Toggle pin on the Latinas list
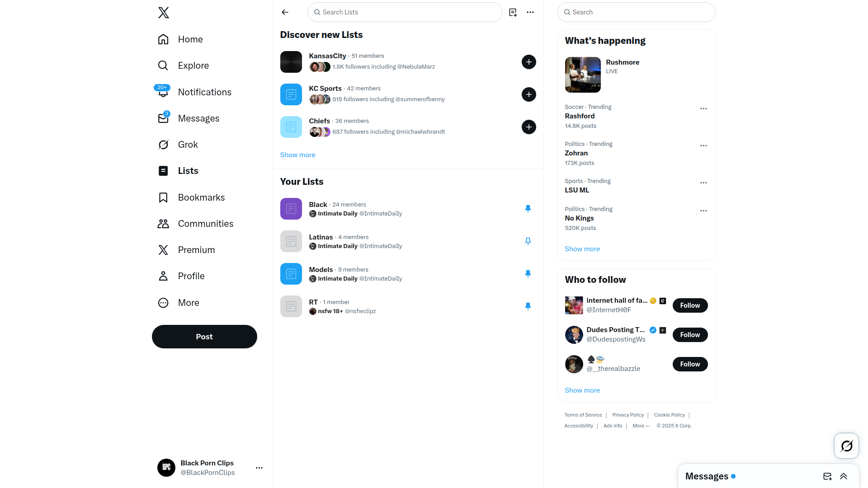The width and height of the screenshot is (868, 488). point(528,241)
